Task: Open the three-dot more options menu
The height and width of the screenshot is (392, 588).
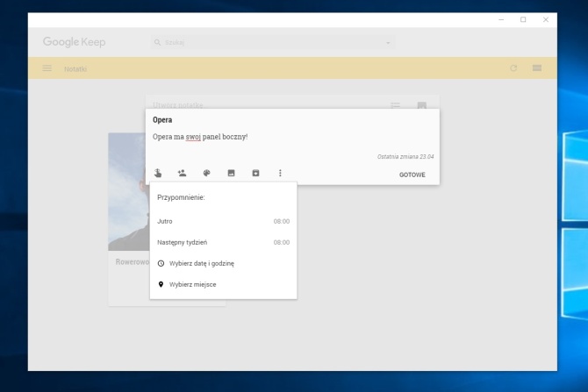Action: click(x=281, y=174)
